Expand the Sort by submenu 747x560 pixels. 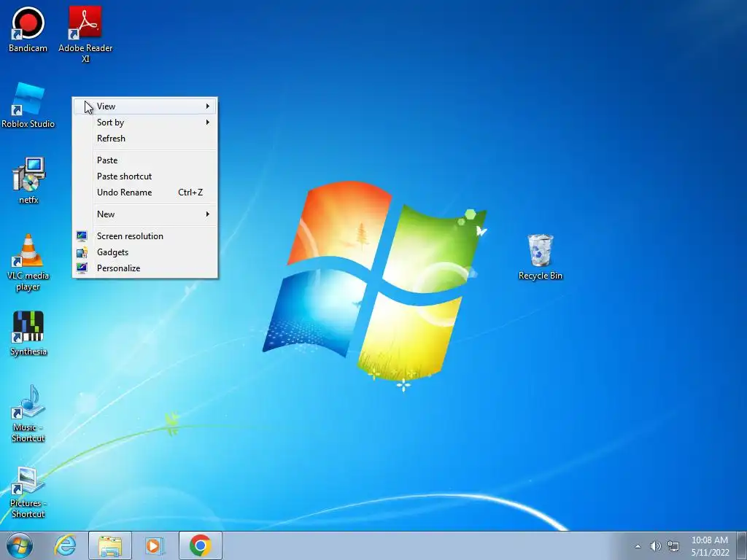click(145, 122)
